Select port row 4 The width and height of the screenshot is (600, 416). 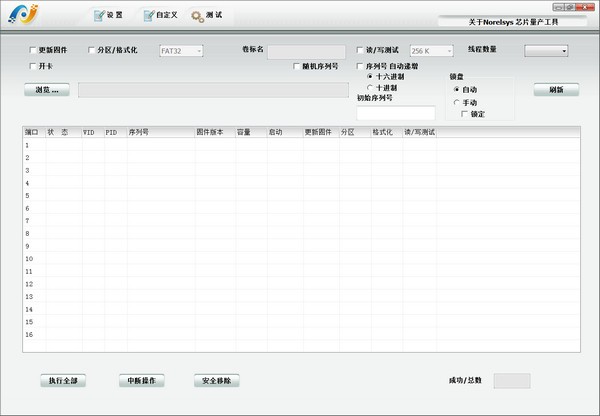[302, 183]
